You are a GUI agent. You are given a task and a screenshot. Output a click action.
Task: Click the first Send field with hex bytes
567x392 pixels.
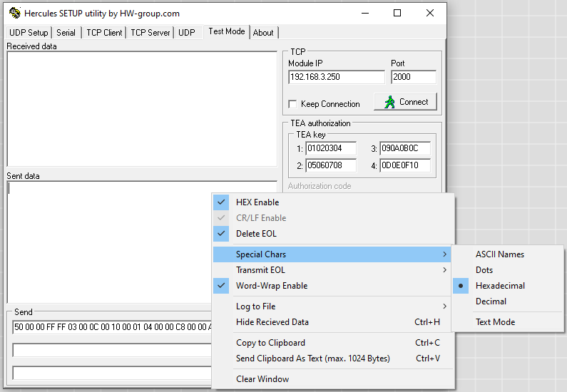[x=112, y=327]
